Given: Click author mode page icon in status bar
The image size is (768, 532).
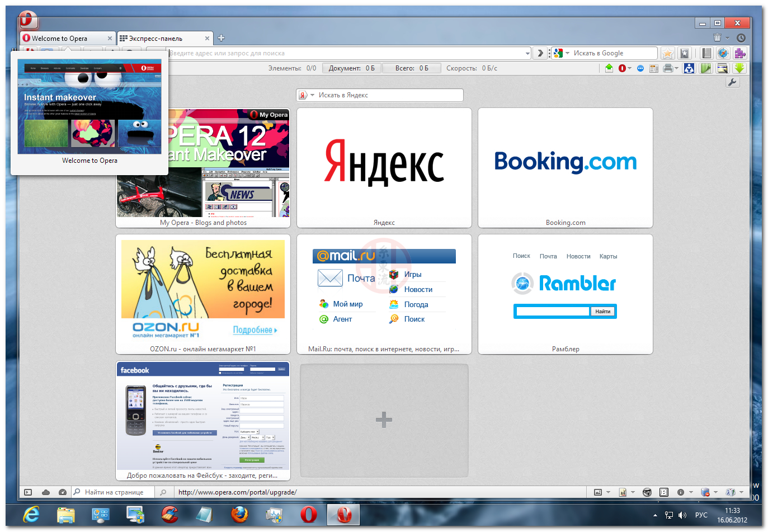Looking at the screenshot, I should (x=623, y=492).
